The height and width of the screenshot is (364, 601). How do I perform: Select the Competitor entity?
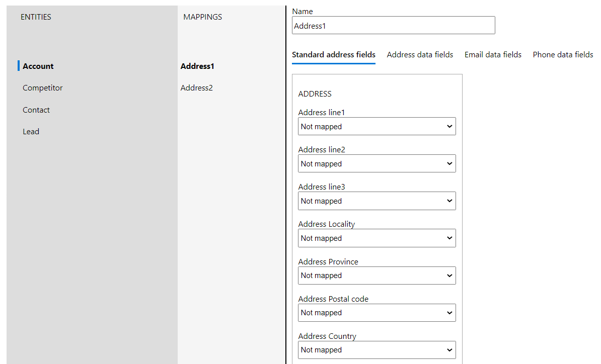(x=42, y=87)
